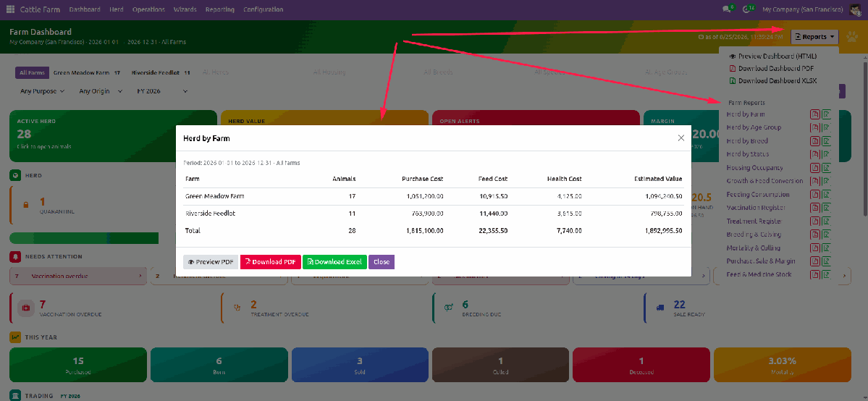Viewport: 868px width, 401px height.
Task: Open the Herd menu
Action: pos(117,9)
